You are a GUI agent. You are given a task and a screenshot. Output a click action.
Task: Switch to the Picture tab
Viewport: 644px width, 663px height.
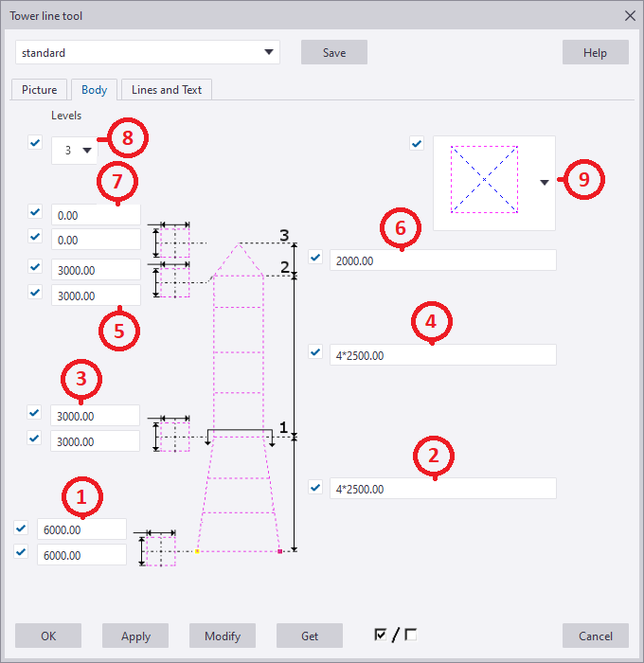[x=40, y=90]
